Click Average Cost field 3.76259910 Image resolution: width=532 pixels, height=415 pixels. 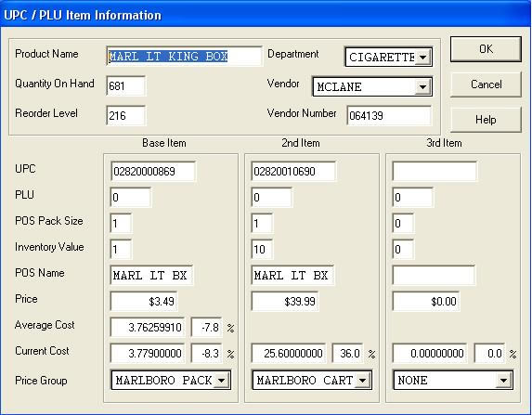[x=148, y=327]
